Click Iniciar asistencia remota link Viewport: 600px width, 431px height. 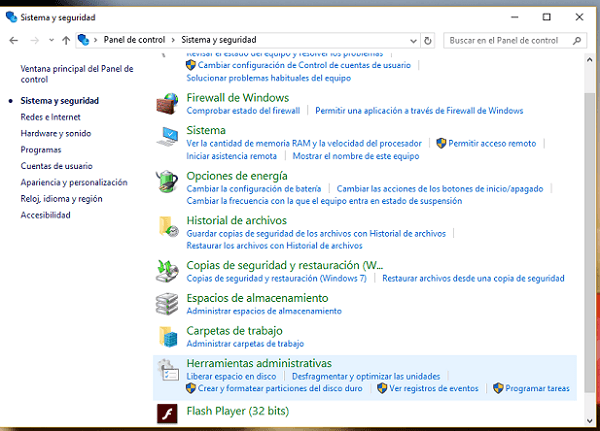tap(232, 156)
